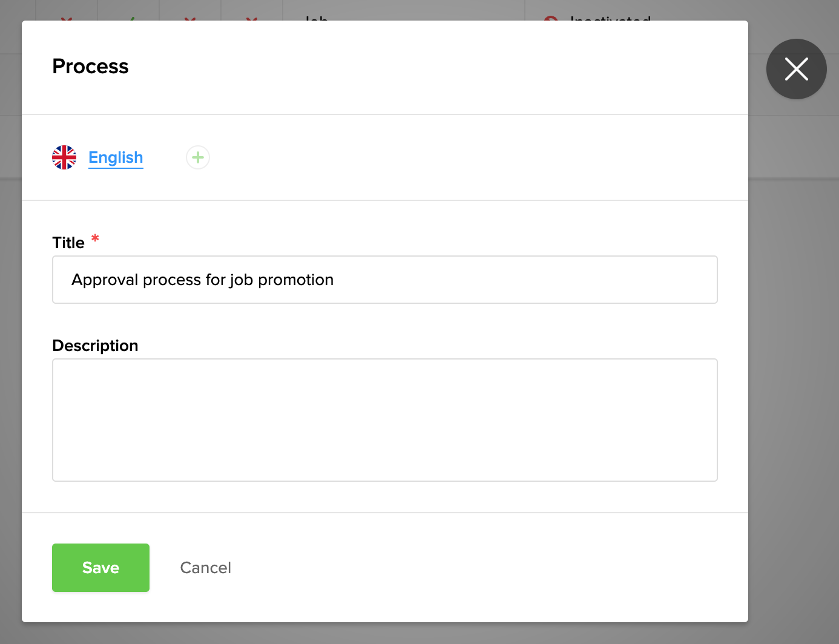Click the red X right of the green checkmark
The width and height of the screenshot is (839, 644).
click(190, 18)
